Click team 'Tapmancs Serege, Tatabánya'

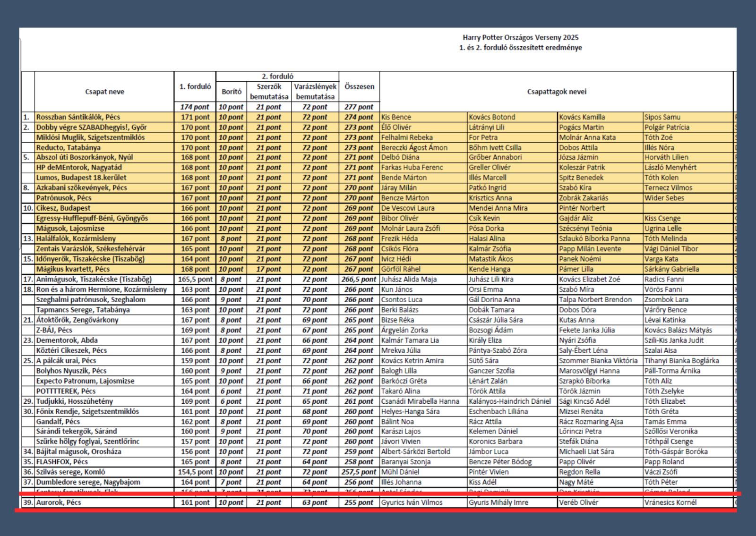[83, 310]
